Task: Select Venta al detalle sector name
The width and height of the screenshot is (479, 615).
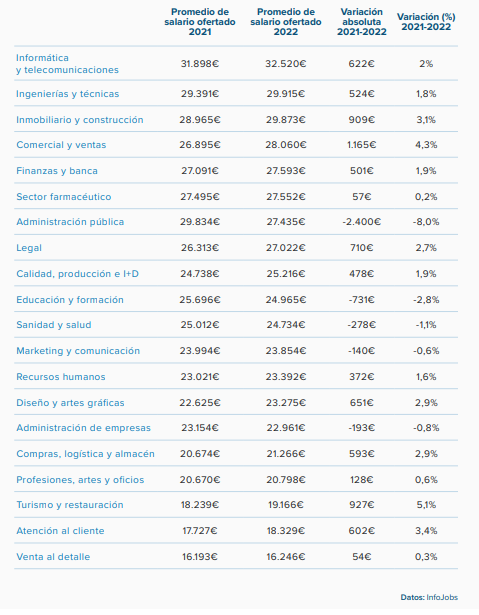Action: click(53, 557)
